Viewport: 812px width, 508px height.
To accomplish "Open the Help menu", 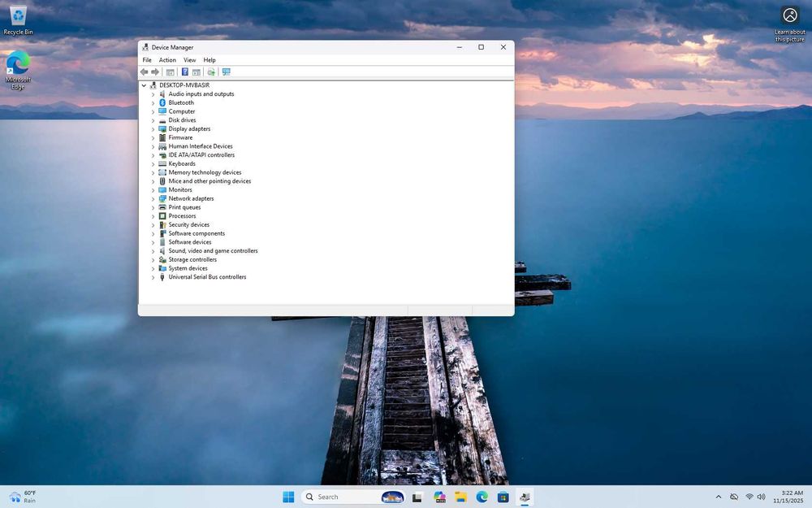I will click(209, 60).
